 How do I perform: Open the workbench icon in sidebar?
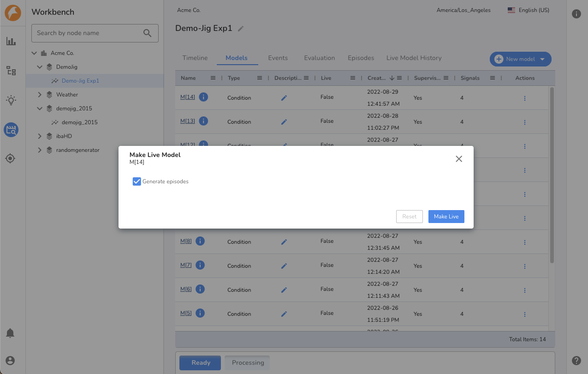click(x=11, y=130)
